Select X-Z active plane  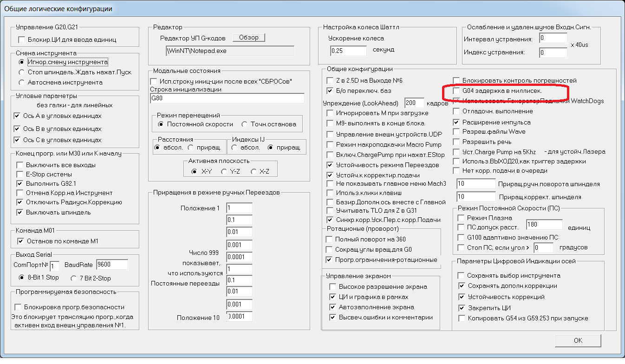[x=253, y=171]
